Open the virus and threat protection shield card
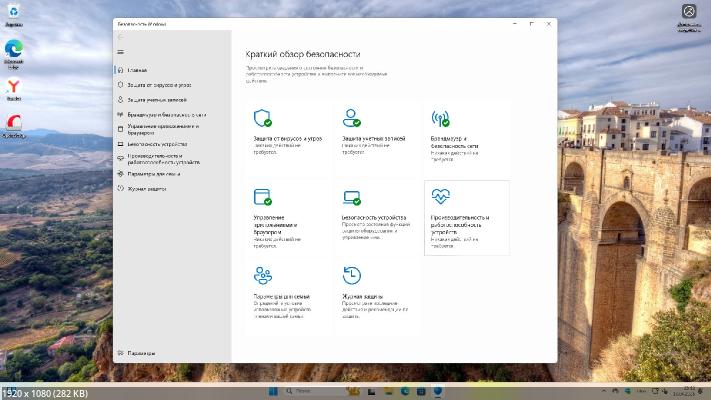The height and width of the screenshot is (400, 711). click(287, 138)
